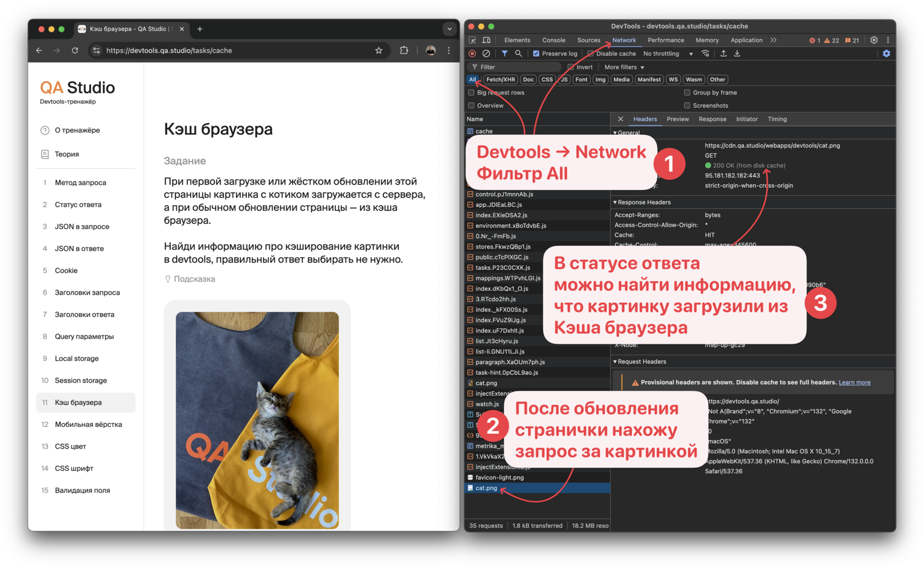Viewport: 924px width, 569px height.
Task: Expand the Подсказка hint
Action: click(x=190, y=279)
